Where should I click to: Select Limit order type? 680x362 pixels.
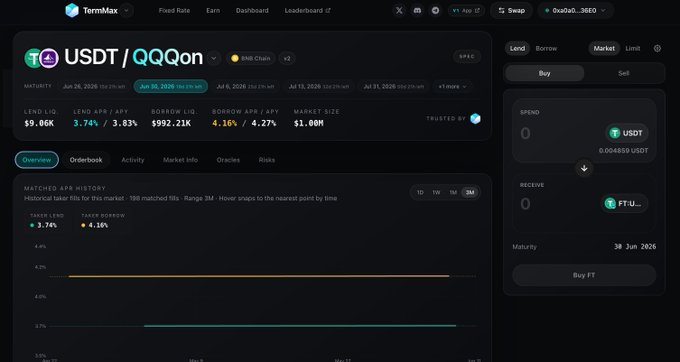(632, 49)
